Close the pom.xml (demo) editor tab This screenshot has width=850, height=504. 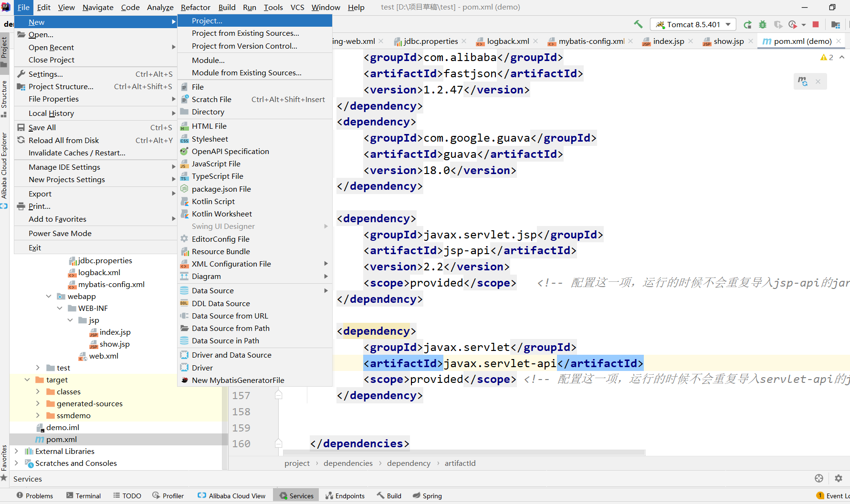[839, 41]
